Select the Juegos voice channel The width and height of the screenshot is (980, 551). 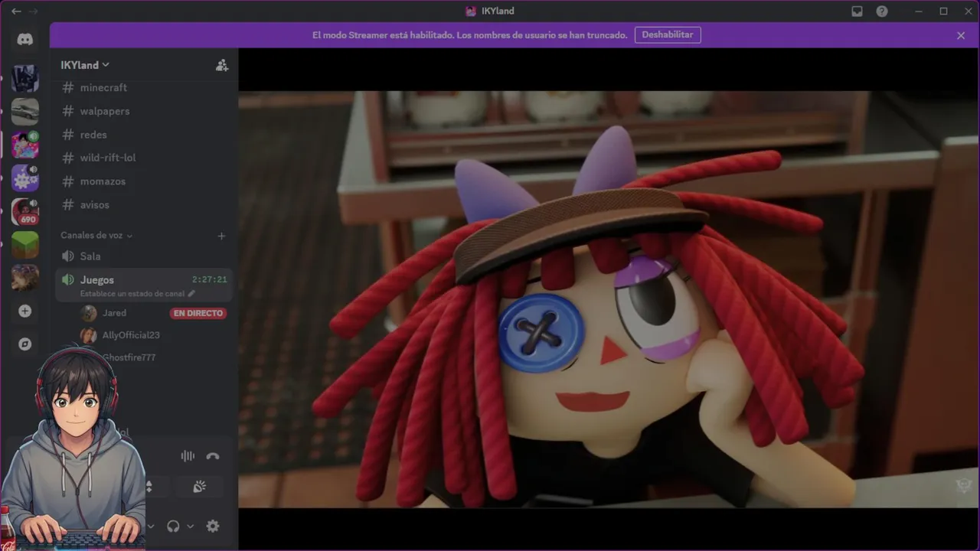click(144, 285)
